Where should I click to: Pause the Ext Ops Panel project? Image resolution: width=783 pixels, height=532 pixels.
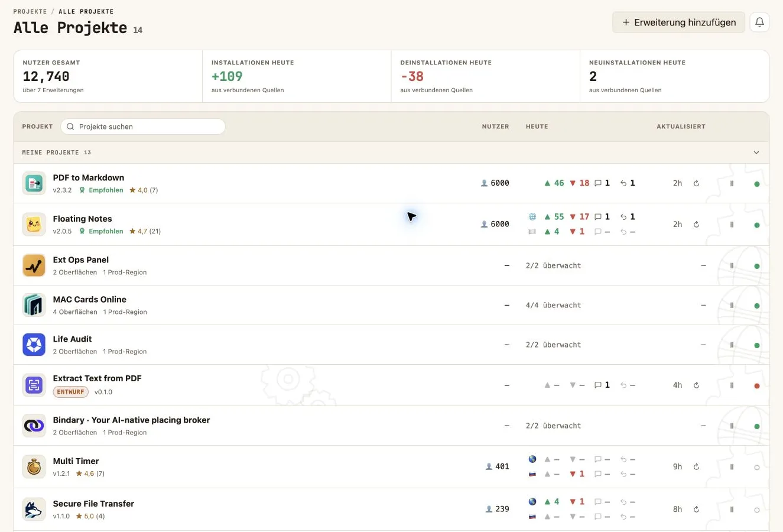coord(732,265)
